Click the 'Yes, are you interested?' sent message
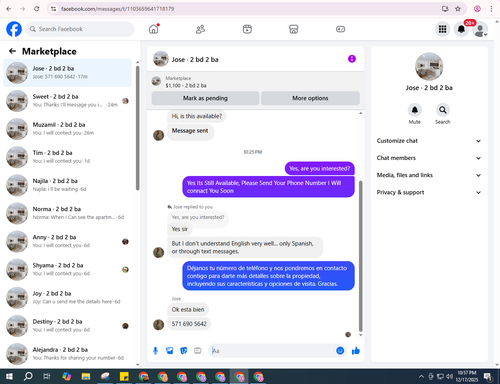 pyautogui.click(x=320, y=168)
